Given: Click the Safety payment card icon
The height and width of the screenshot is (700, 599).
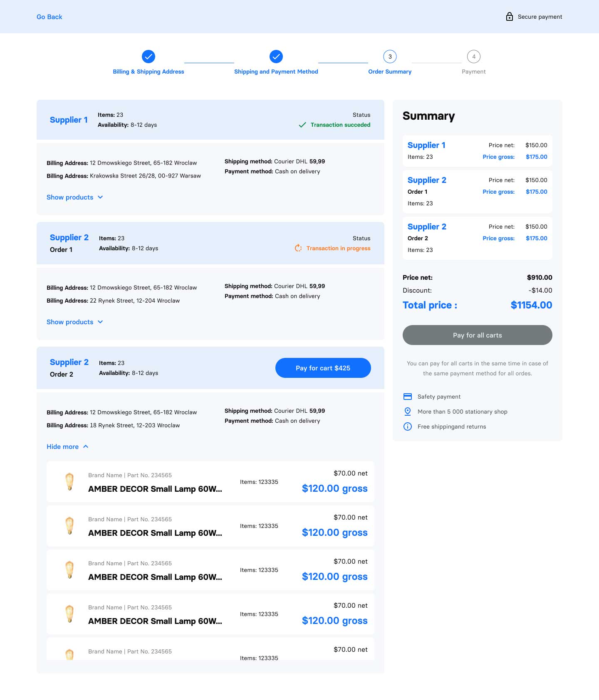Looking at the screenshot, I should coord(408,397).
